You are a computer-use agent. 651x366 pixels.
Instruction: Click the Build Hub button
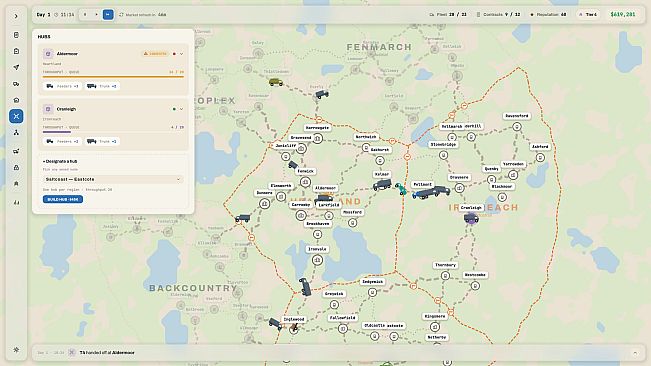[63, 199]
